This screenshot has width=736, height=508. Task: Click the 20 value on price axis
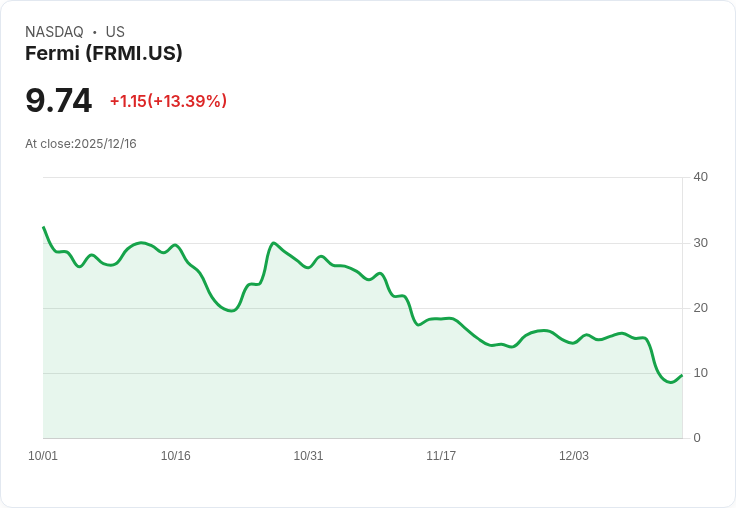point(700,308)
